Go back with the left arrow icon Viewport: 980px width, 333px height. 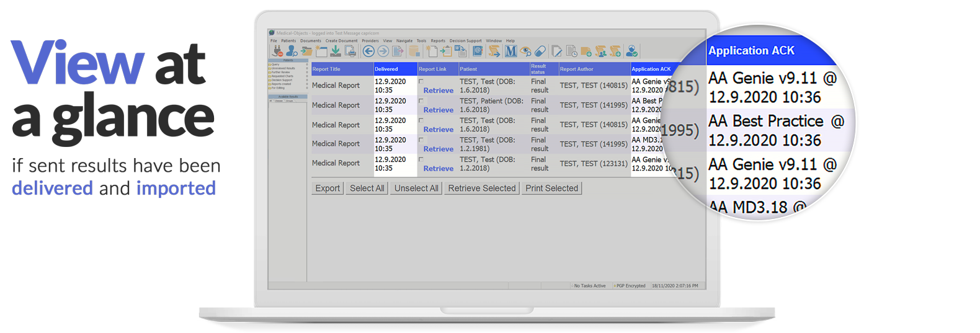tap(368, 51)
